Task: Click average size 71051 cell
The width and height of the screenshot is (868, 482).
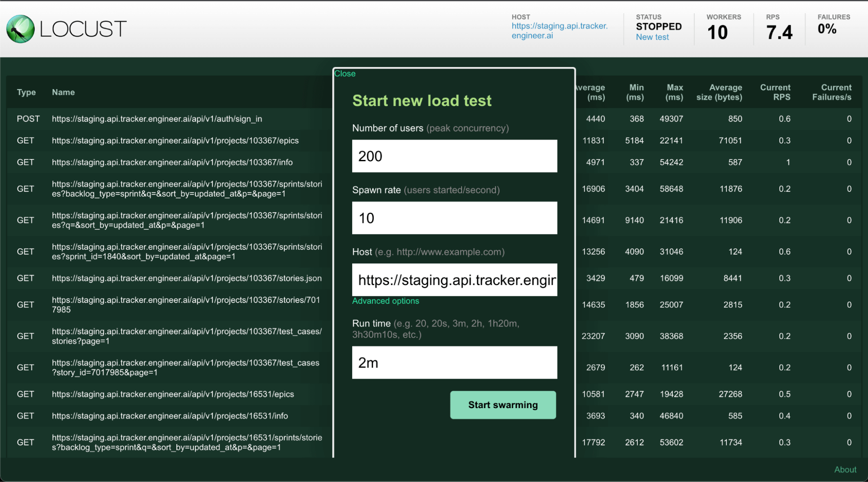Action: point(730,140)
